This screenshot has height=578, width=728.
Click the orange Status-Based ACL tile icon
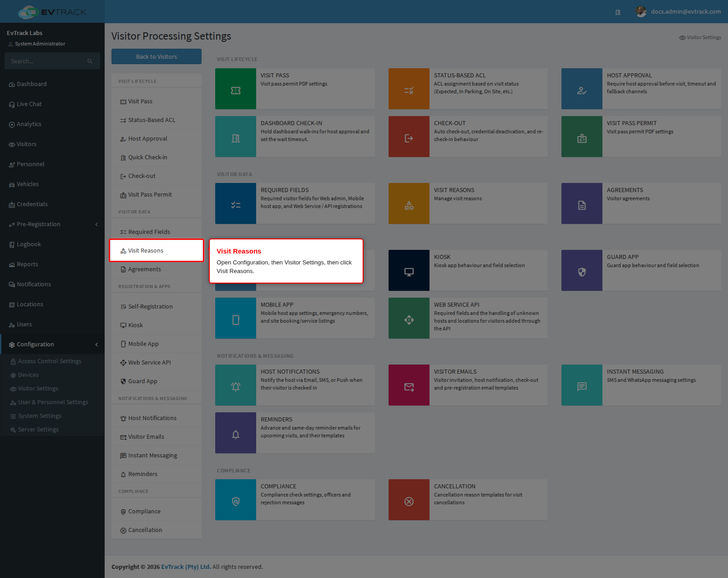409,89
